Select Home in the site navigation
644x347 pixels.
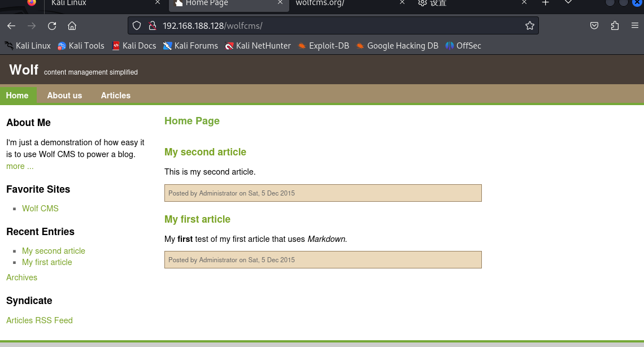pyautogui.click(x=18, y=96)
